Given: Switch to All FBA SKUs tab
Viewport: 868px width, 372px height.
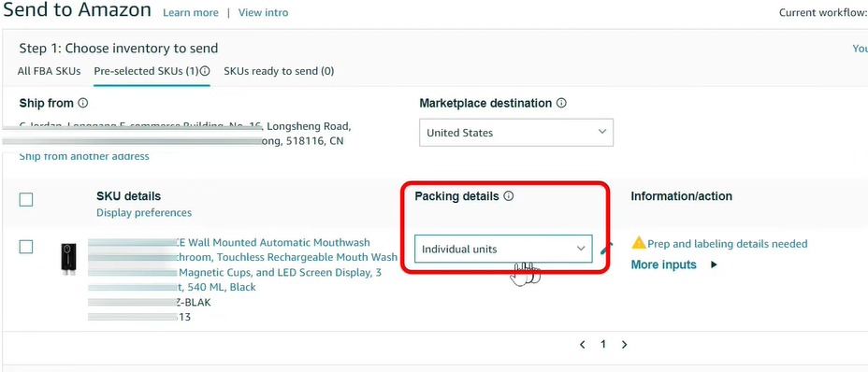Looking at the screenshot, I should tap(49, 71).
